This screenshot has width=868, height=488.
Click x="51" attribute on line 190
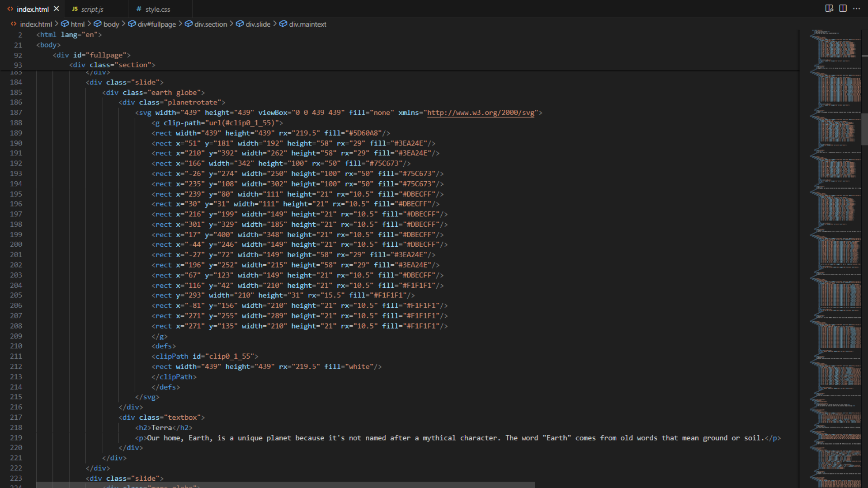pos(188,143)
